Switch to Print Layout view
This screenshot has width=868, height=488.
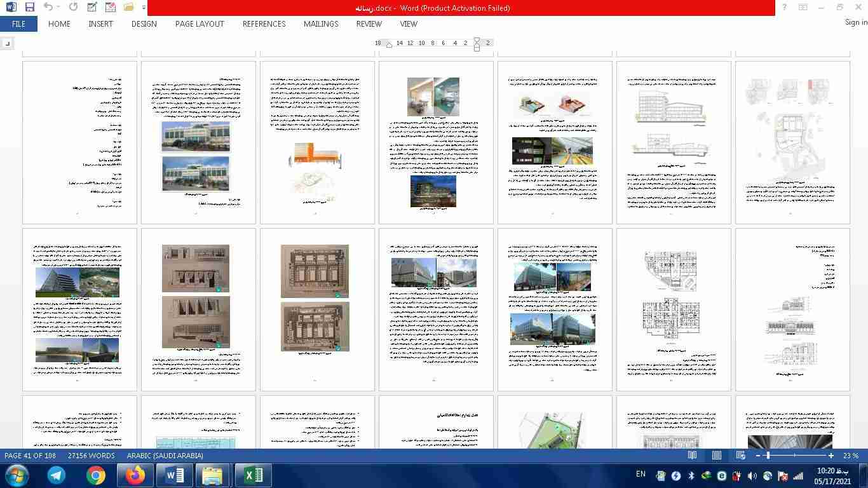pyautogui.click(x=716, y=456)
